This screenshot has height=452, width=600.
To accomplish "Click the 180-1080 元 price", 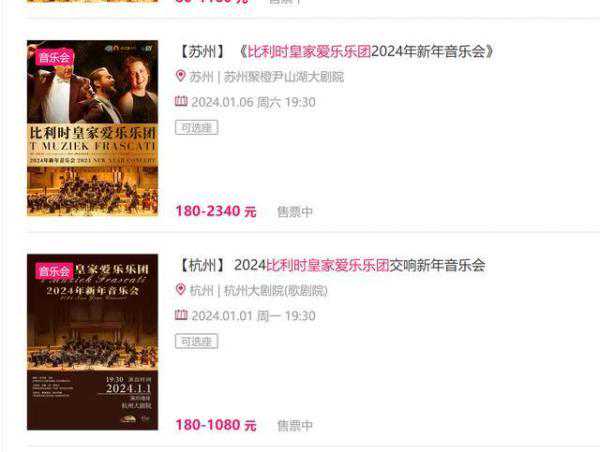I will tap(216, 425).
